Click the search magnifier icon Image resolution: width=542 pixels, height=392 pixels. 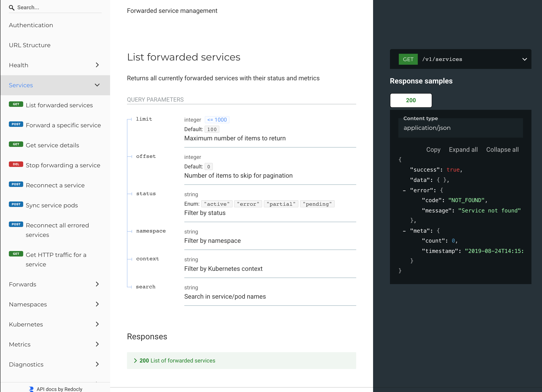tap(12, 7)
